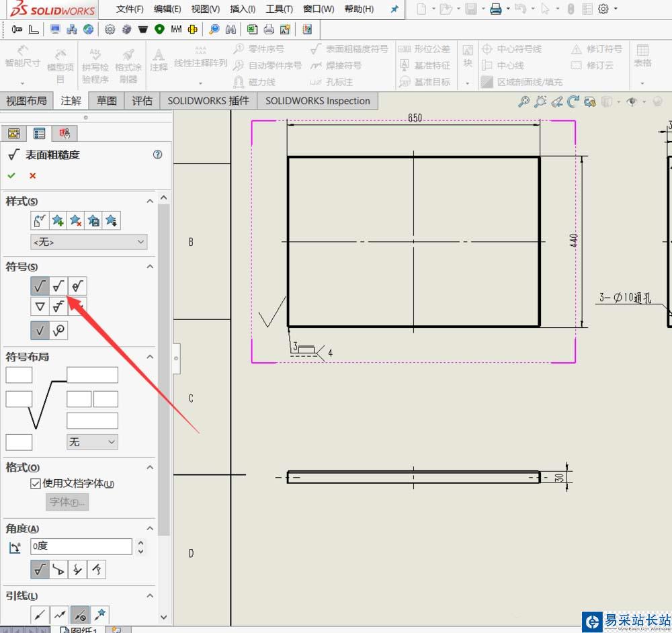Click the light gray gear toolbox icon
This screenshot has height=633, width=672.
110,29
